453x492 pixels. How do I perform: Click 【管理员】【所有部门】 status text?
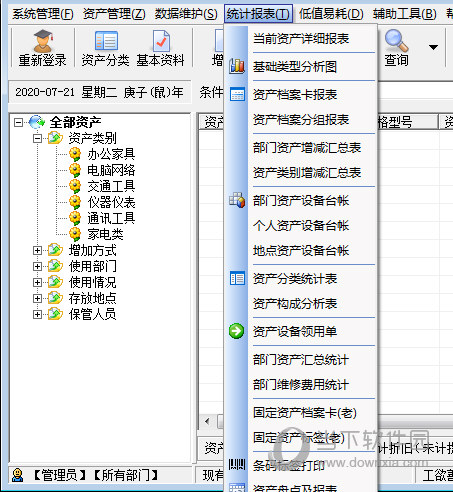(x=96, y=475)
